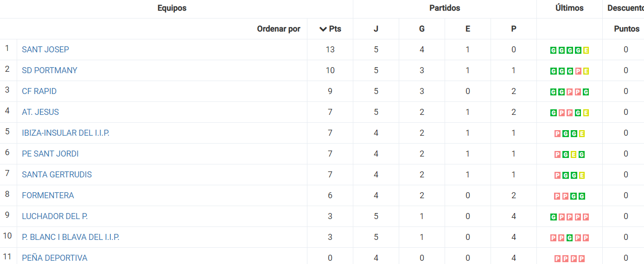Click first pink P badge in PEÑA DEPORTIVA row
The height and width of the screenshot is (264, 644).
pos(557,258)
